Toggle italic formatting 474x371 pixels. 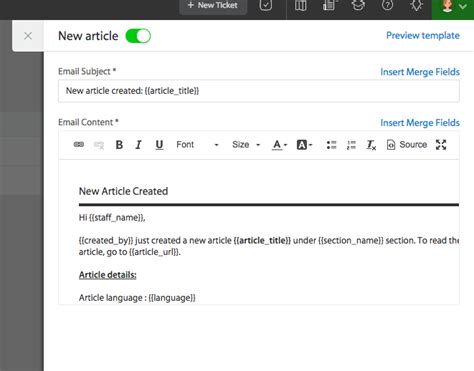tap(139, 145)
